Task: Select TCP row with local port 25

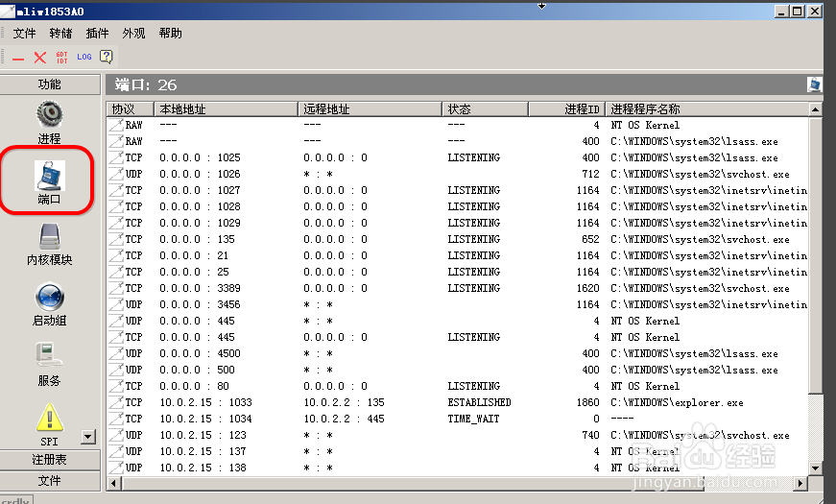Action: pos(458,272)
